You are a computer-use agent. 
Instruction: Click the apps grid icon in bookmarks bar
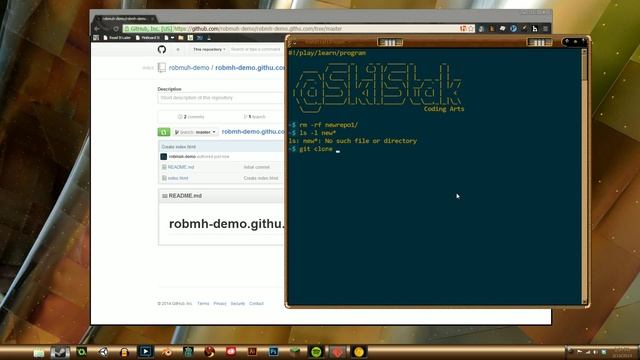96,38
